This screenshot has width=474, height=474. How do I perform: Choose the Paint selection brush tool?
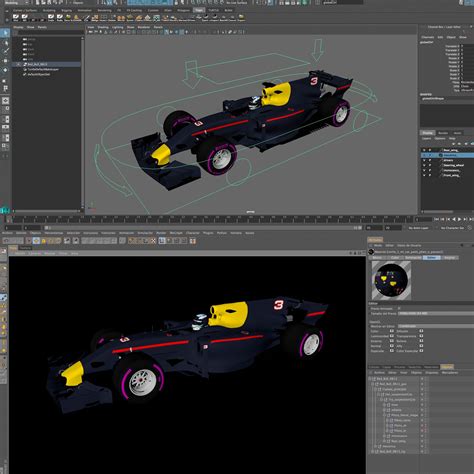point(5,51)
